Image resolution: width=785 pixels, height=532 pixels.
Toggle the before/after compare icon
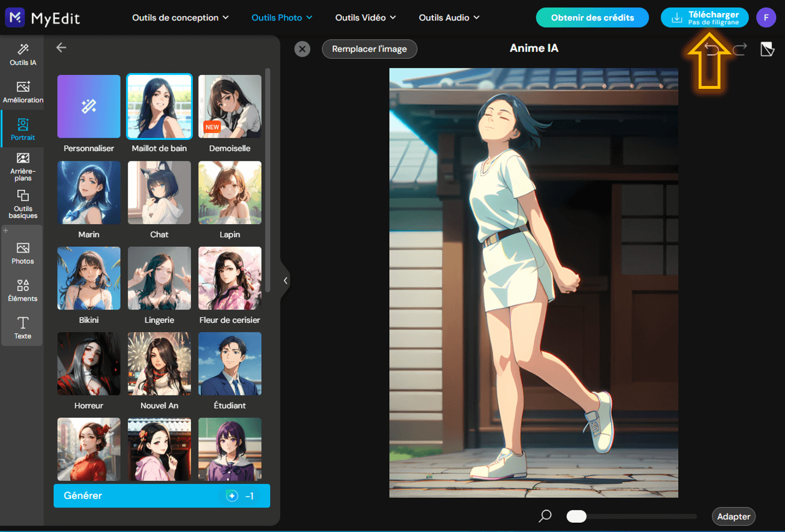[x=767, y=49]
